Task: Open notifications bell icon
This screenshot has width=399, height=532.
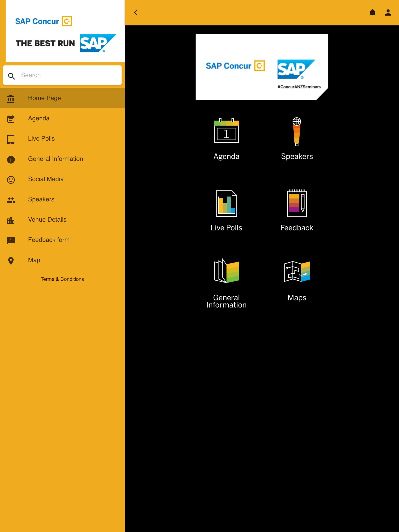Action: click(x=372, y=12)
